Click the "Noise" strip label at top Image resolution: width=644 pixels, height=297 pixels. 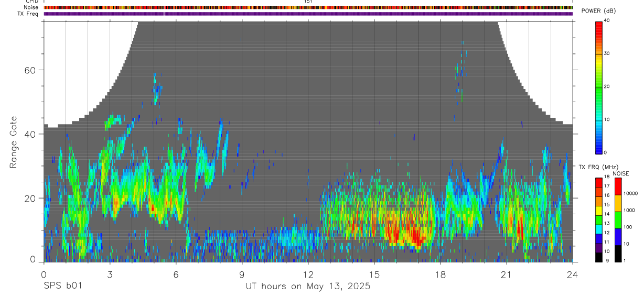31,7
